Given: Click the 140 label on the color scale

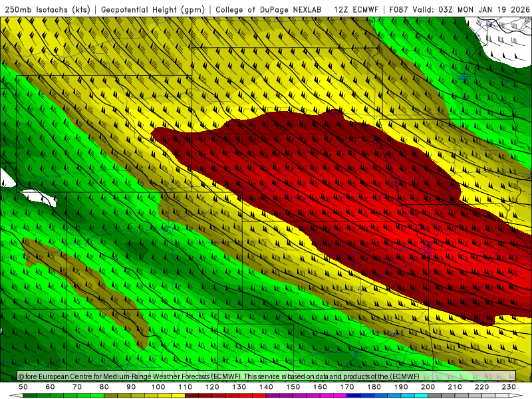Looking at the screenshot, I should coord(266,387).
